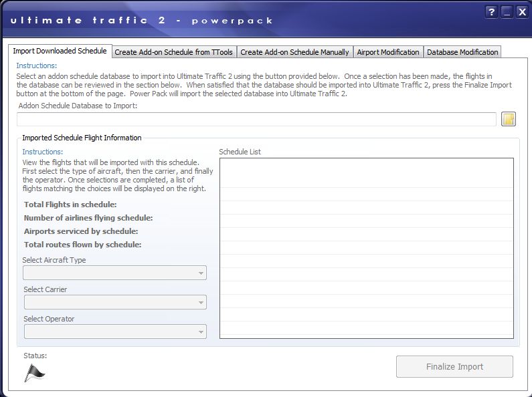Click Number of airlines flying schedule label
Screen dimensions: 532x397
point(88,218)
